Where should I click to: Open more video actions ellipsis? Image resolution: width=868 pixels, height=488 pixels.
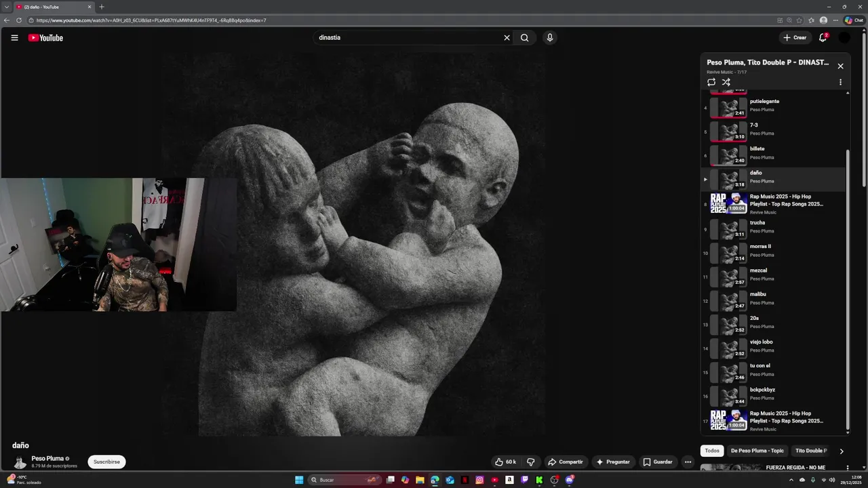(x=688, y=462)
